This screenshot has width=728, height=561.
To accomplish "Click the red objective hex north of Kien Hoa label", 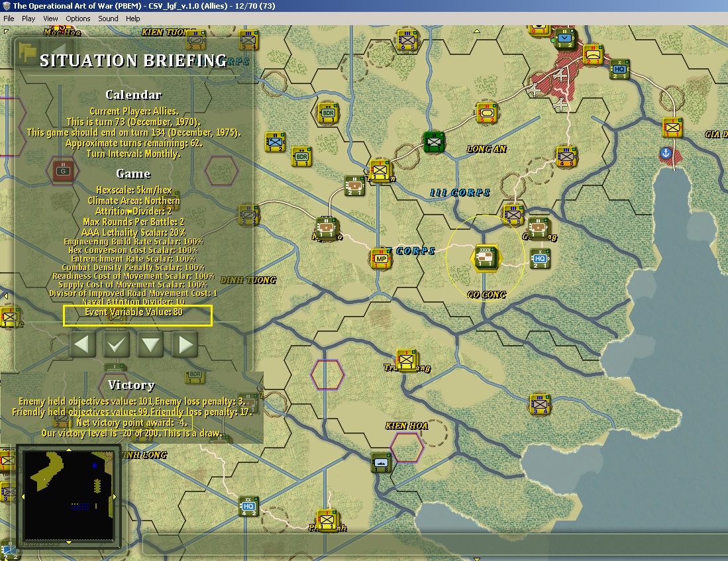I will (x=327, y=374).
